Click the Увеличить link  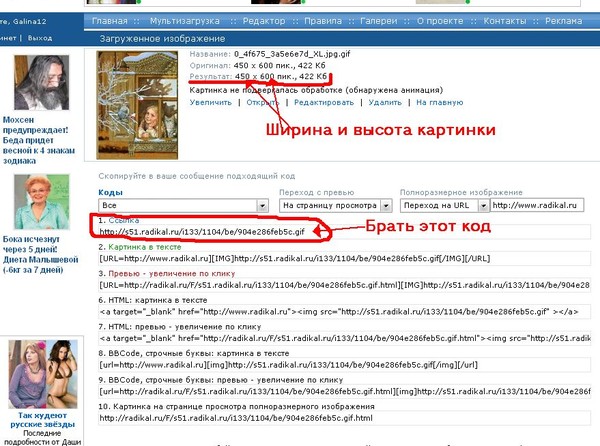211,103
